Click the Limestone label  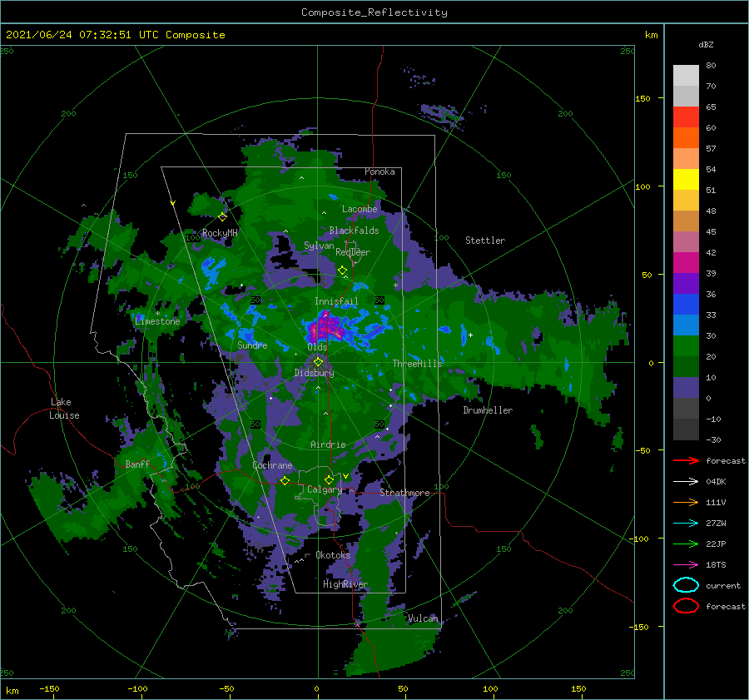tap(157, 321)
